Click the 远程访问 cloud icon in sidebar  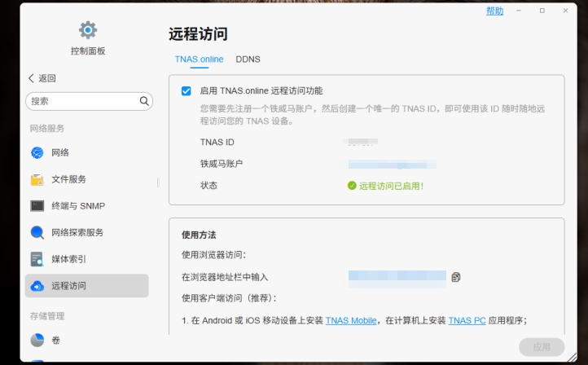37,286
